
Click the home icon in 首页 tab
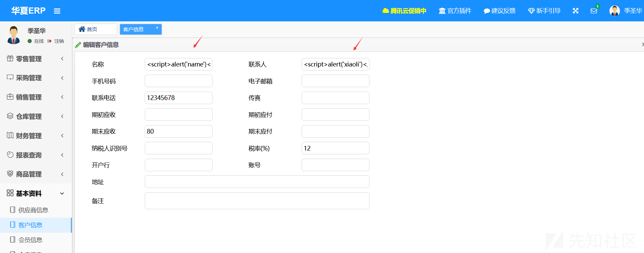(82, 29)
